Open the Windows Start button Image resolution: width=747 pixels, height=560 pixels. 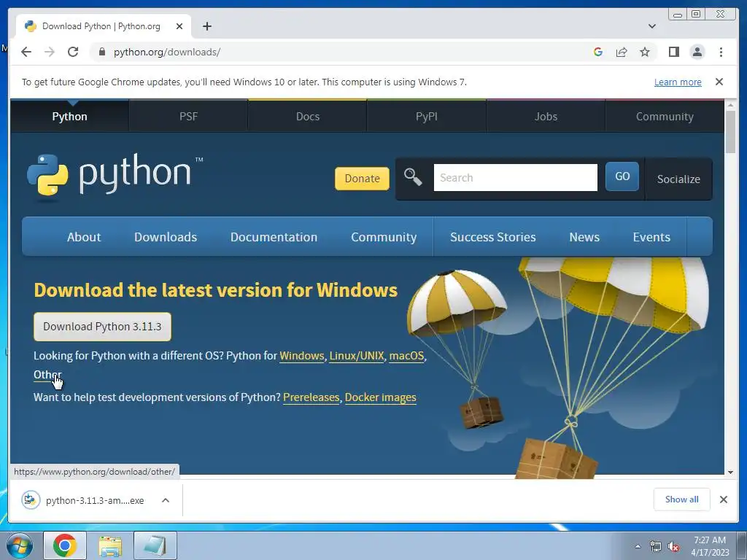pos(19,545)
